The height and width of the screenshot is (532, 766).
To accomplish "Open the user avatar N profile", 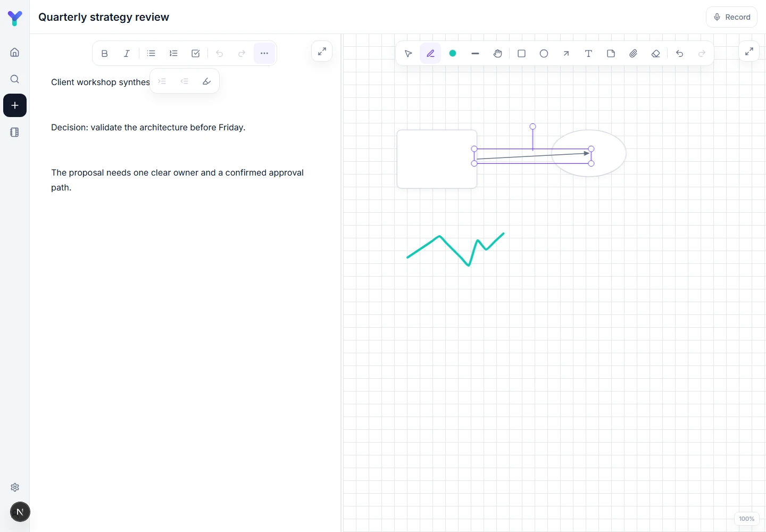I will pyautogui.click(x=20, y=512).
